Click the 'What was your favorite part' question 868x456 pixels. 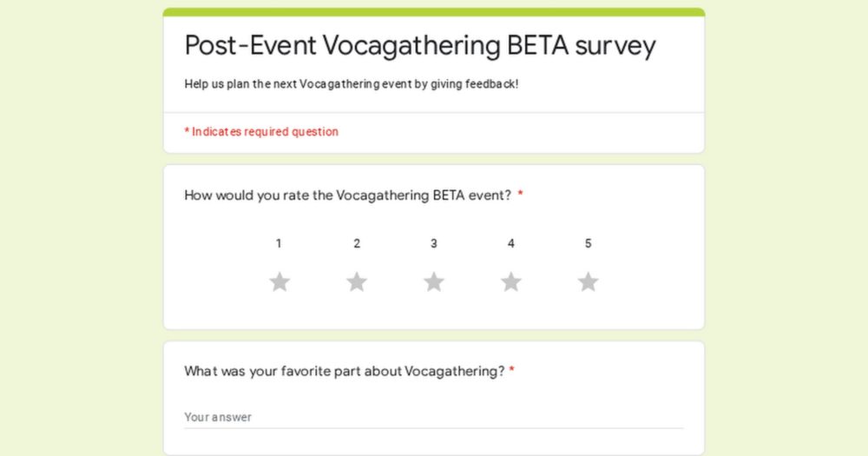(344, 372)
